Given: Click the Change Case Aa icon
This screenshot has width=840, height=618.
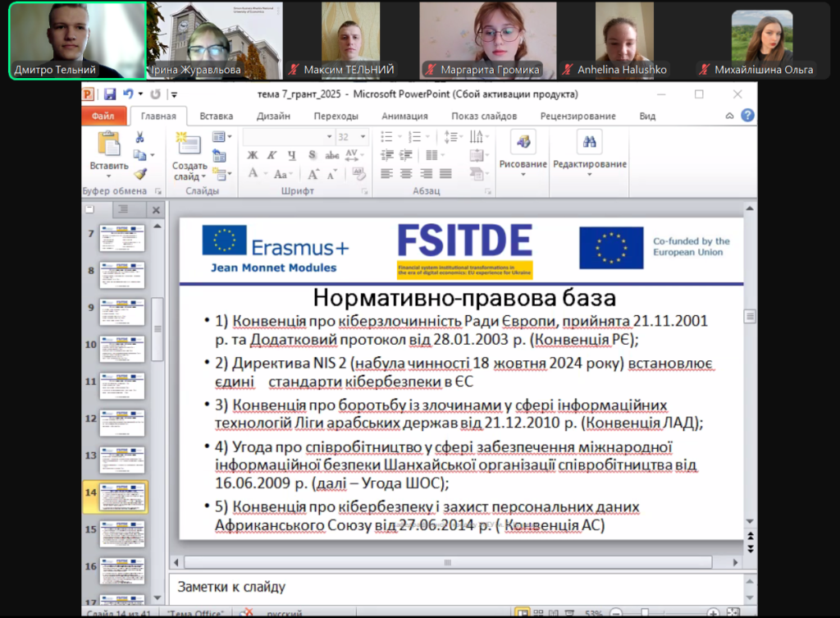Looking at the screenshot, I should tap(281, 174).
